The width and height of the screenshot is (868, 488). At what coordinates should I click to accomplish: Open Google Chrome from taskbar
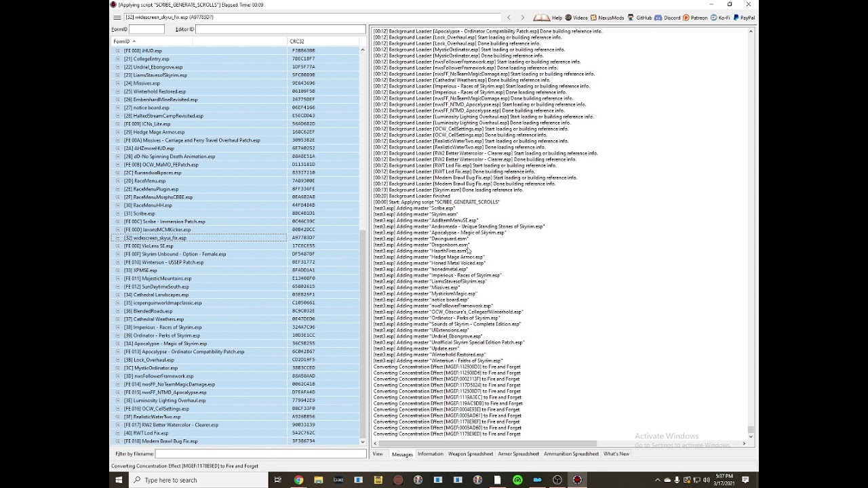tap(298, 480)
